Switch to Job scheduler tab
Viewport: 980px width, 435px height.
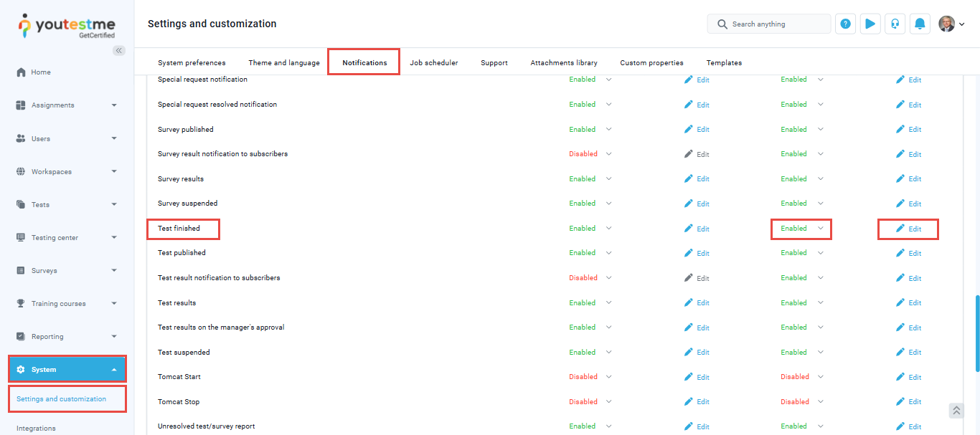434,63
